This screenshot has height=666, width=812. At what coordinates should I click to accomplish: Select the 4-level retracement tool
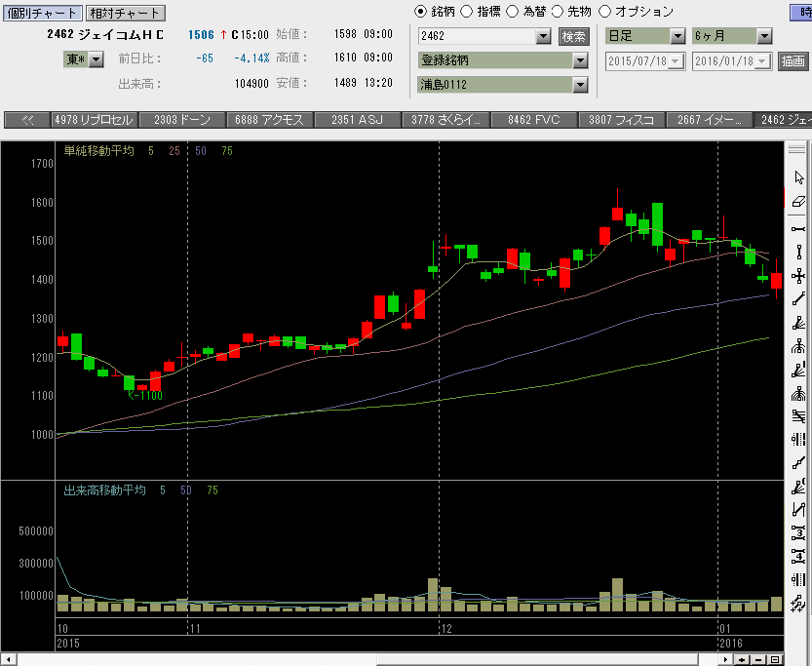pyautogui.click(x=798, y=556)
